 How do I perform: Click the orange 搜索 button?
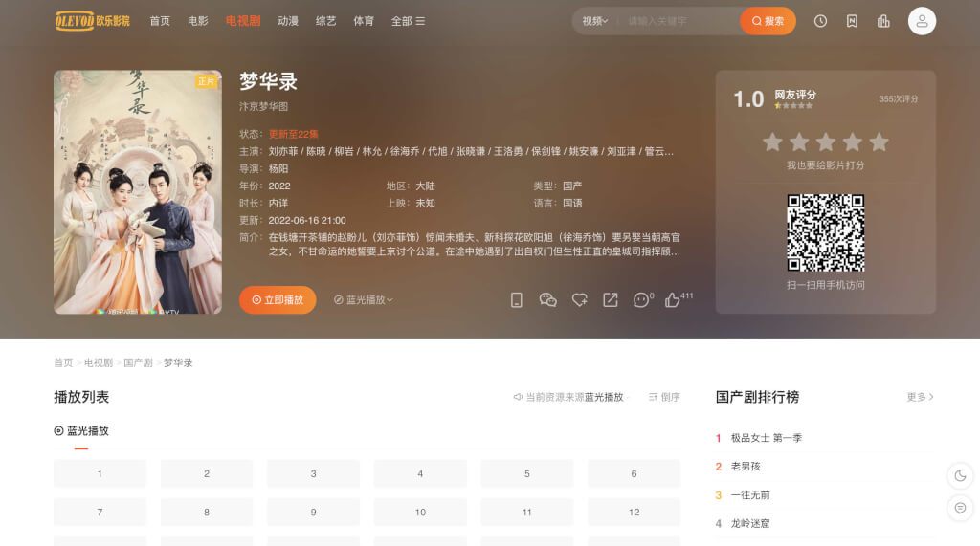pyautogui.click(x=768, y=21)
